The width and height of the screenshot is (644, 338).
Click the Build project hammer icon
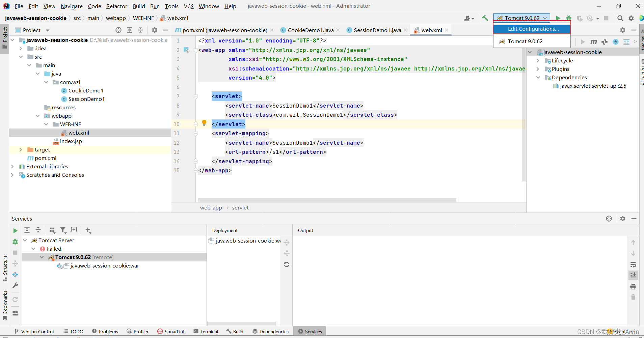pyautogui.click(x=485, y=18)
